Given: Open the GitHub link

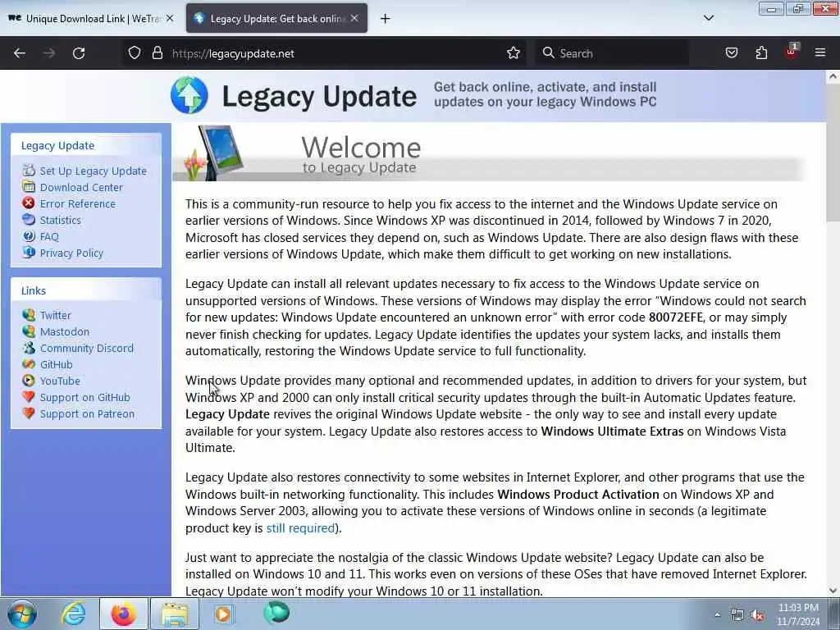Looking at the screenshot, I should 57,365.
